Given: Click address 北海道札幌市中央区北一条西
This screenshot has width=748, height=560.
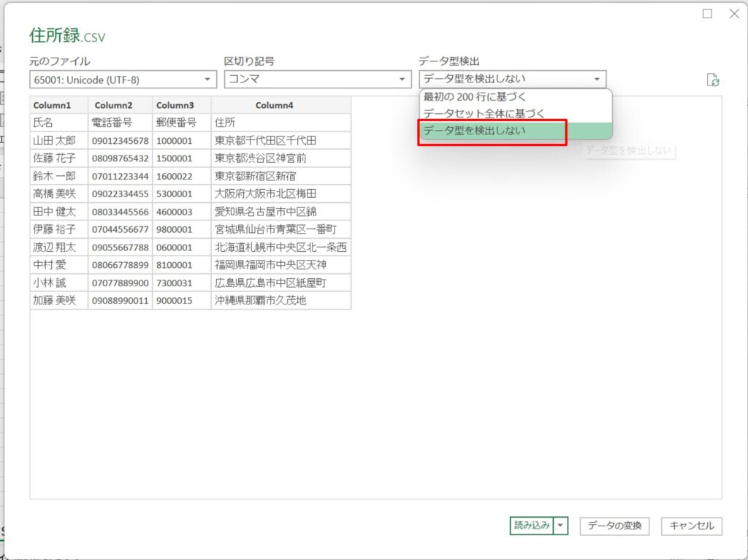Looking at the screenshot, I should [x=281, y=248].
